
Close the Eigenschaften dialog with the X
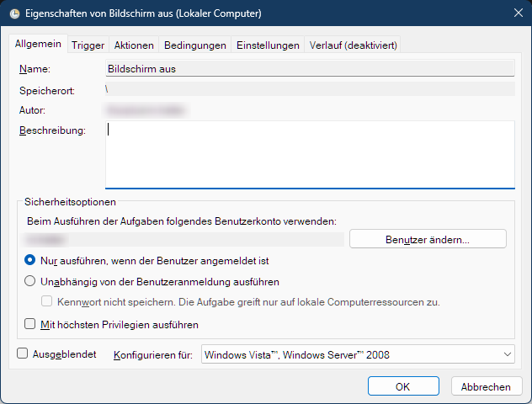tap(517, 13)
